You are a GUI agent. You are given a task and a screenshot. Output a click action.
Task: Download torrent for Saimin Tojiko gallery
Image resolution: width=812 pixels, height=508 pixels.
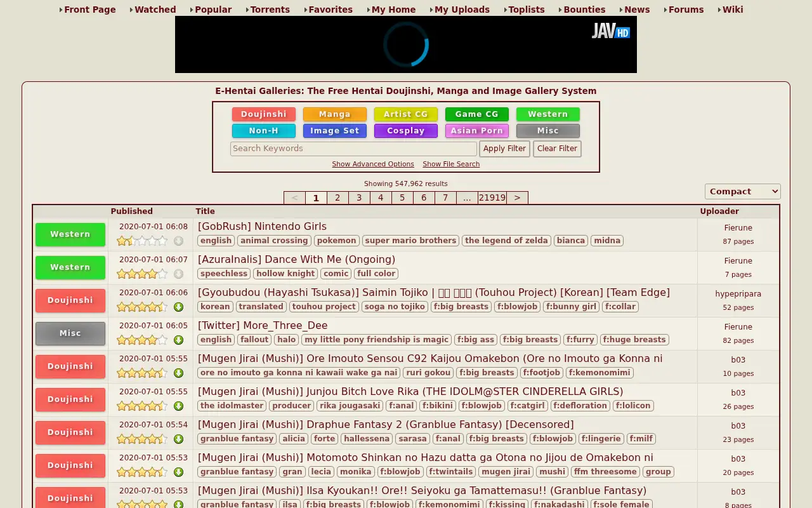[178, 307]
